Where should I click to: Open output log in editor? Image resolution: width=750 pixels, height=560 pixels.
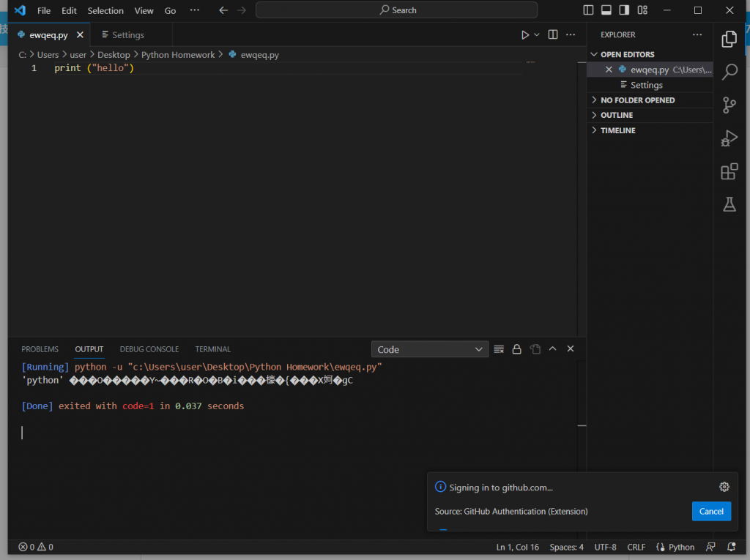point(535,349)
